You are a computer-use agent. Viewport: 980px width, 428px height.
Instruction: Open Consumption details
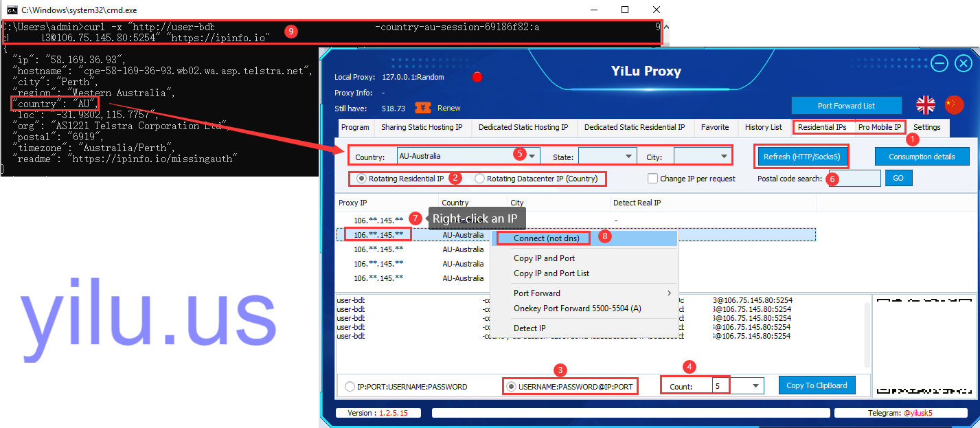click(x=922, y=157)
